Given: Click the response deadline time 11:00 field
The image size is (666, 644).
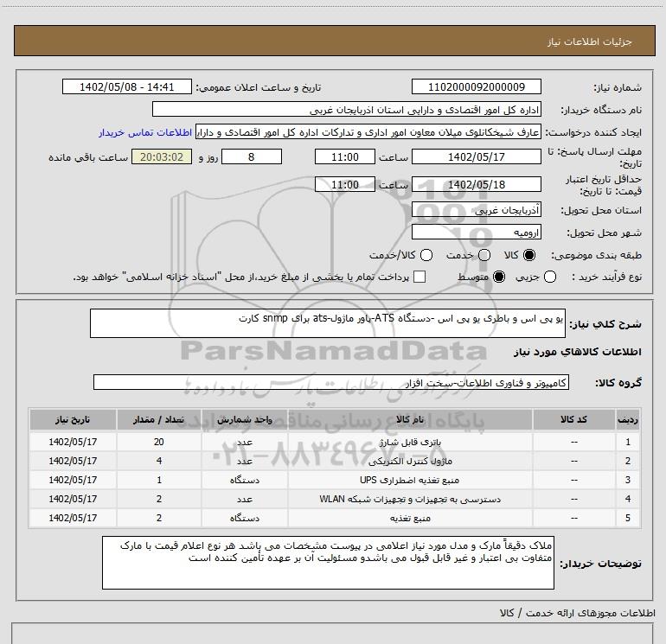Looking at the screenshot, I should pyautogui.click(x=345, y=156).
